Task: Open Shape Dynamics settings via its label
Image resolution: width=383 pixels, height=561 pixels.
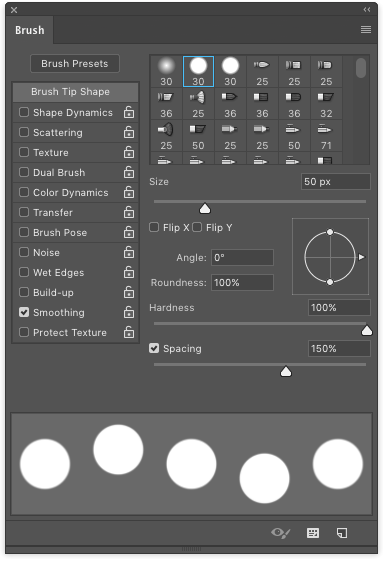Action: coord(73,113)
